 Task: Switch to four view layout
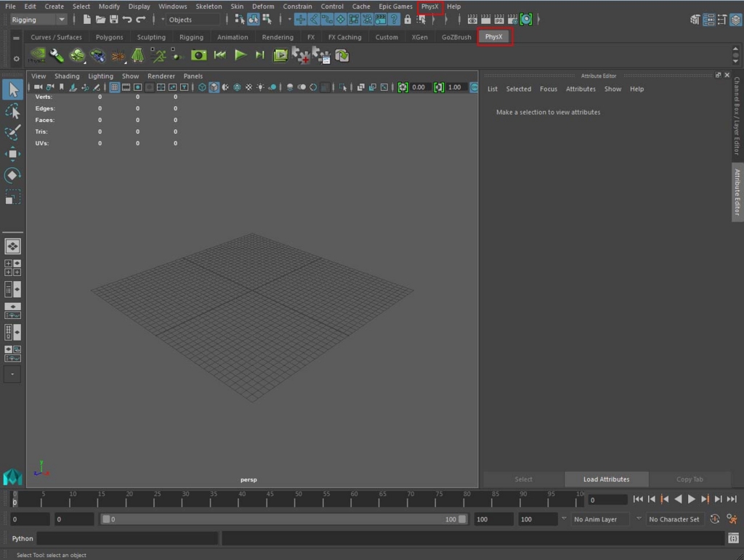(13, 268)
